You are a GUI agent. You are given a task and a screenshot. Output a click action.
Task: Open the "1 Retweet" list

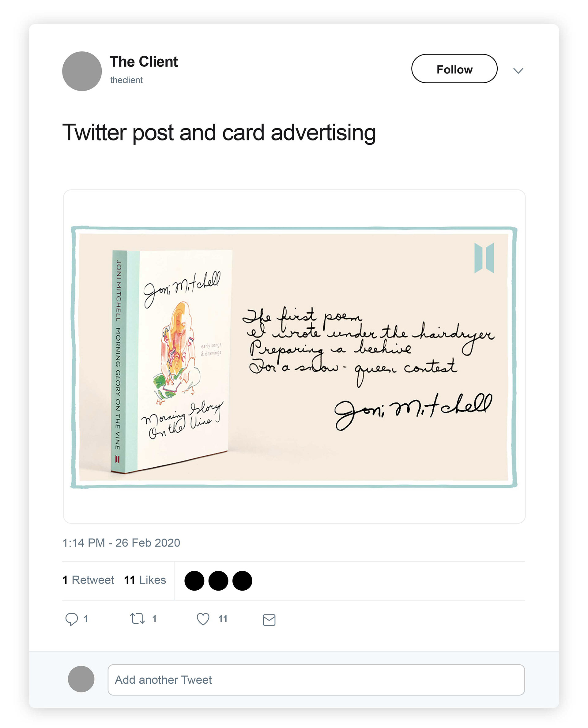(x=89, y=580)
